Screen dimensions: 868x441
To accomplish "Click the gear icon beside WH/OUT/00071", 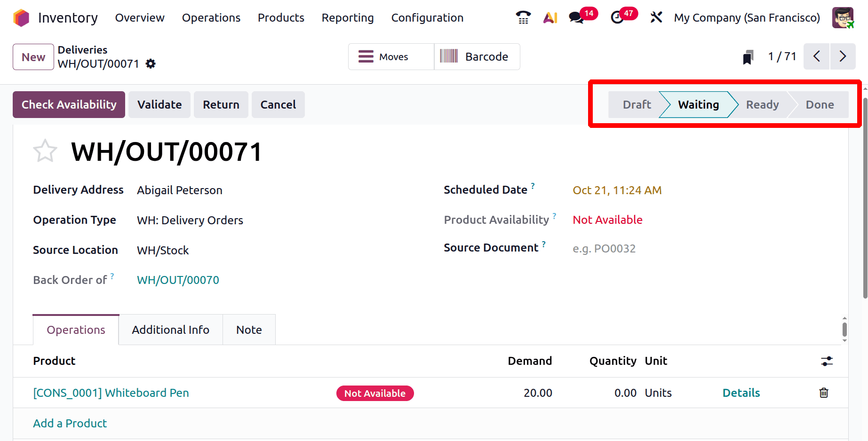I will tap(151, 64).
